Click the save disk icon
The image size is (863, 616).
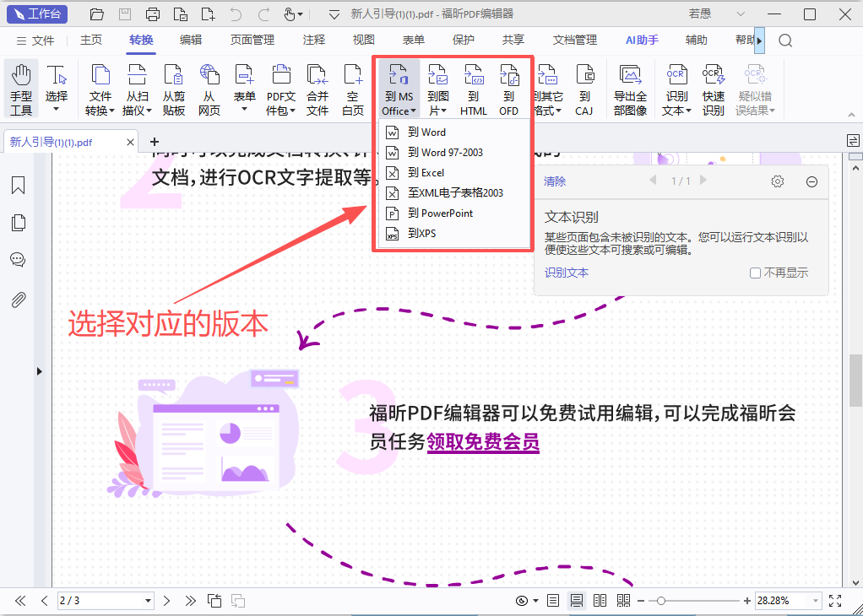click(125, 14)
